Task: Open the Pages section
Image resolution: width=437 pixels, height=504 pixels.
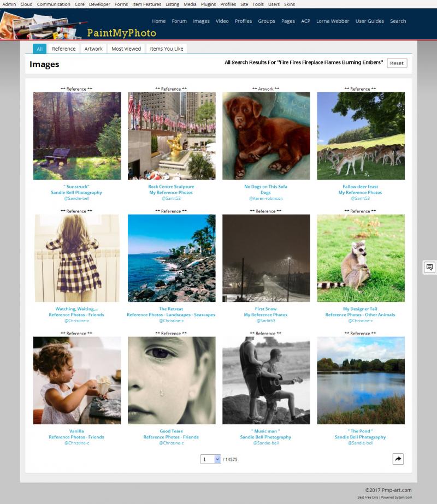Action: [x=288, y=21]
